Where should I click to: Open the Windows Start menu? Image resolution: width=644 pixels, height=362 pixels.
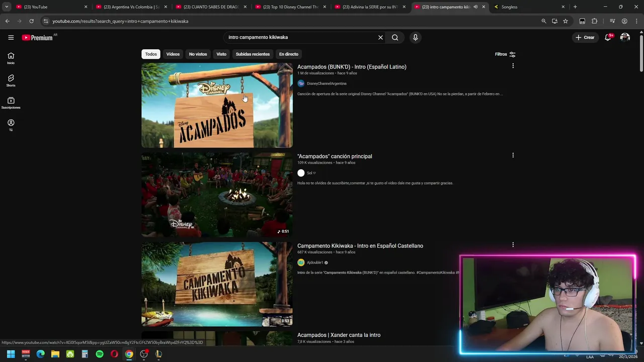(x=11, y=354)
